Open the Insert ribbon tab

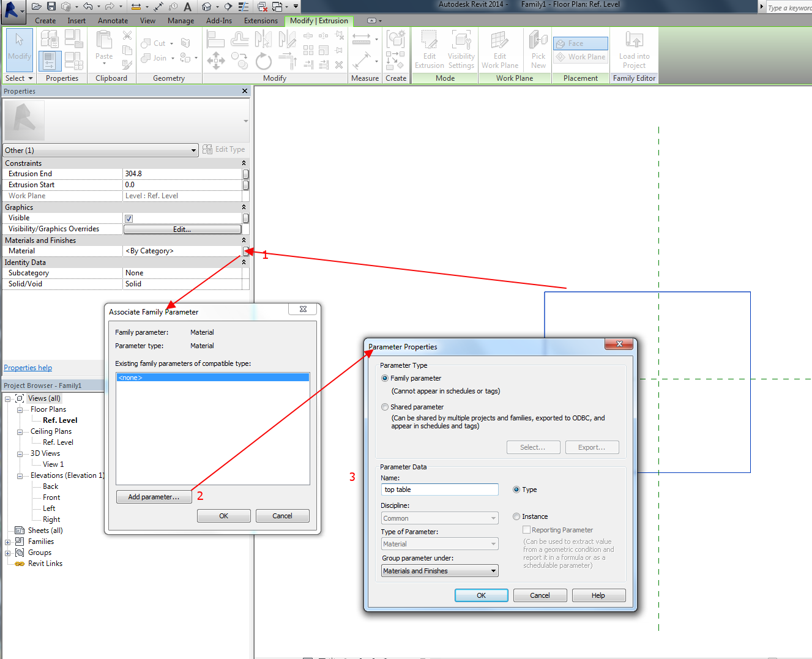[76, 21]
